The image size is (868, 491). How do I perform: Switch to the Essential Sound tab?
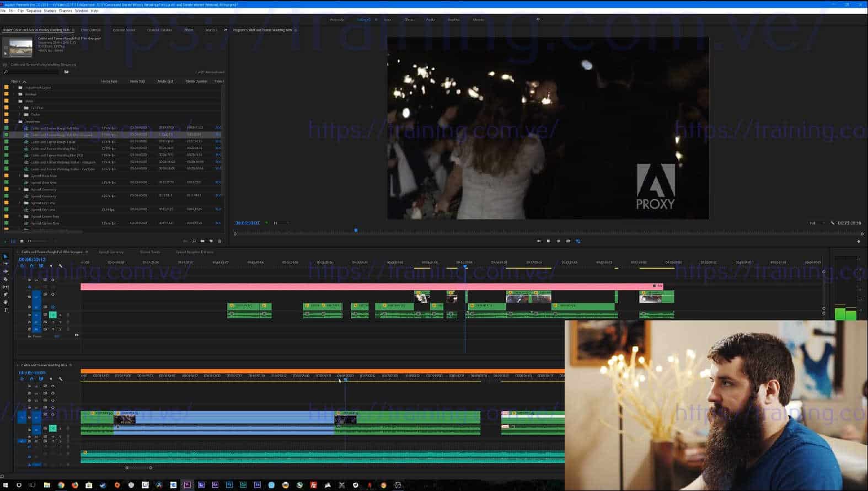pos(124,30)
